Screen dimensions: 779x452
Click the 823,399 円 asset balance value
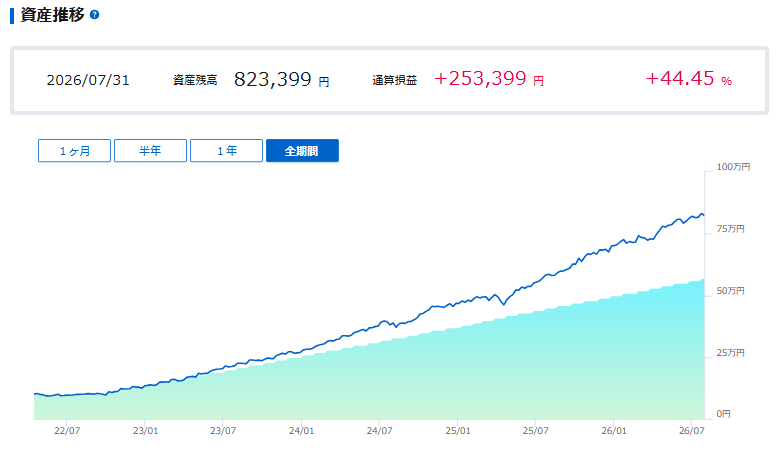281,79
